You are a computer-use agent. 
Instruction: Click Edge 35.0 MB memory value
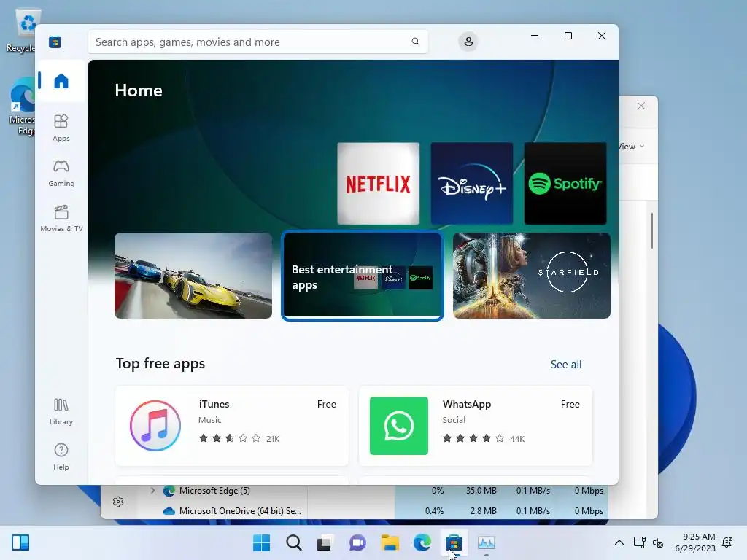point(481,491)
